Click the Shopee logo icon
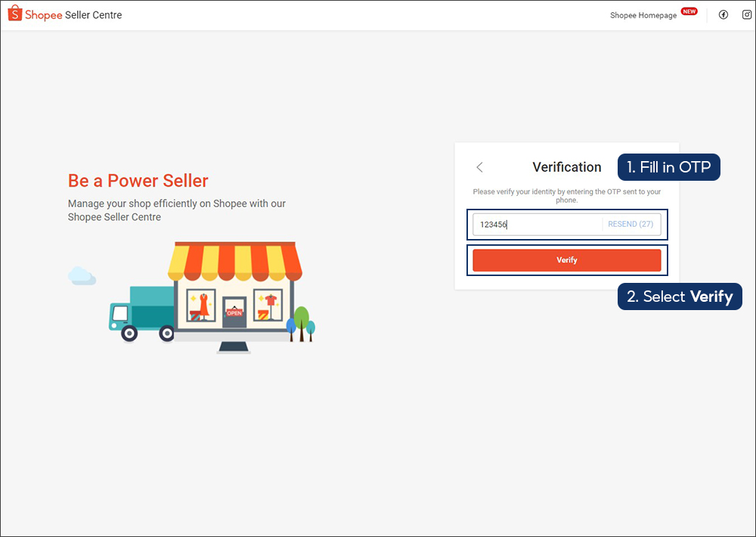Image resolution: width=756 pixels, height=537 pixels. (x=14, y=14)
